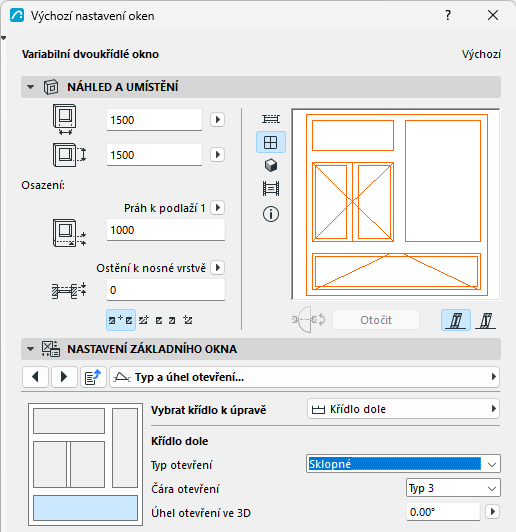The image size is (516, 532).
Task: Open the Práh k podlaží 1 flyout
Action: pos(217,207)
